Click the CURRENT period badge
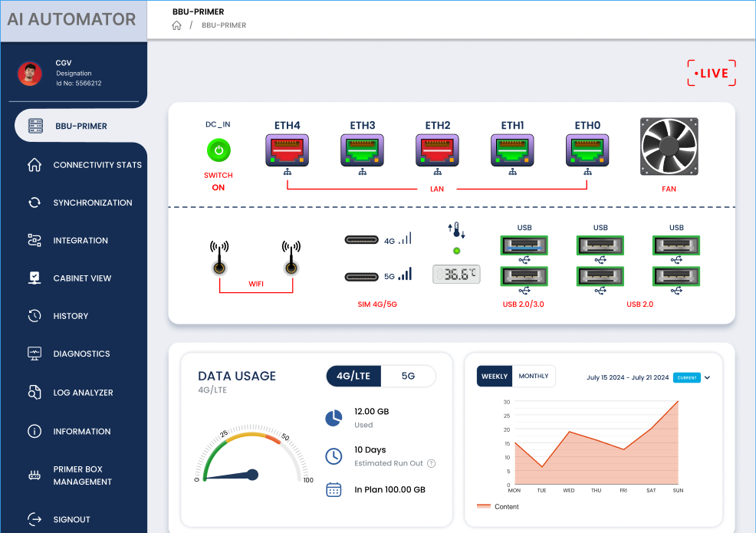Screen dimensions: 756x533 coord(686,377)
